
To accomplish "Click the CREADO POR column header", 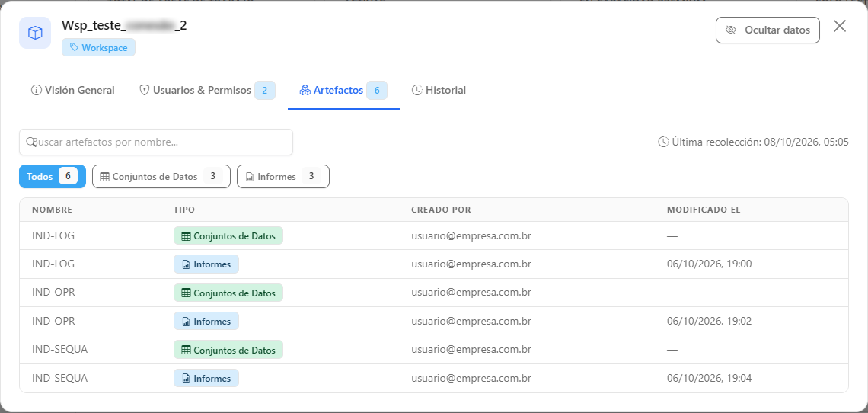I will 441,210.
